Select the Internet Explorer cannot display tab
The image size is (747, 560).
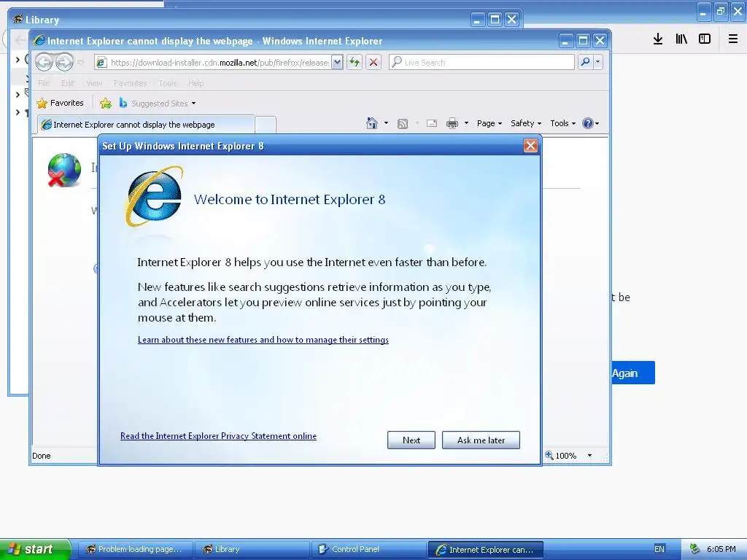click(146, 124)
